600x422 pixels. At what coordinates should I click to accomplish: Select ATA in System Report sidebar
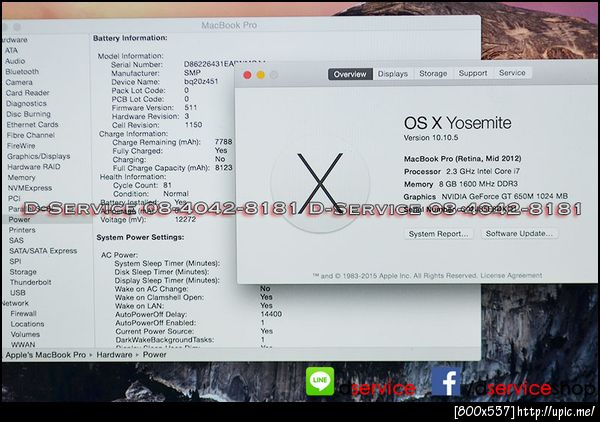(x=11, y=51)
